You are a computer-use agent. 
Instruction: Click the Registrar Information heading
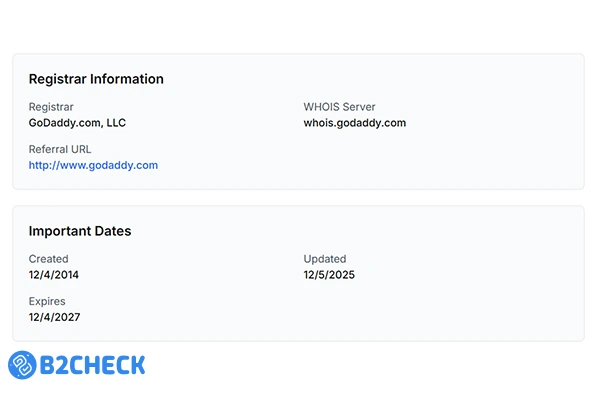pyautogui.click(x=96, y=79)
